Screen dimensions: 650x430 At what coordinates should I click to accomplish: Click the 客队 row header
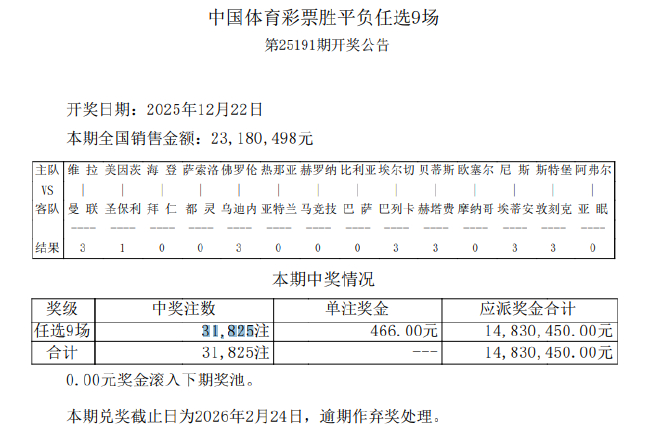pos(47,209)
